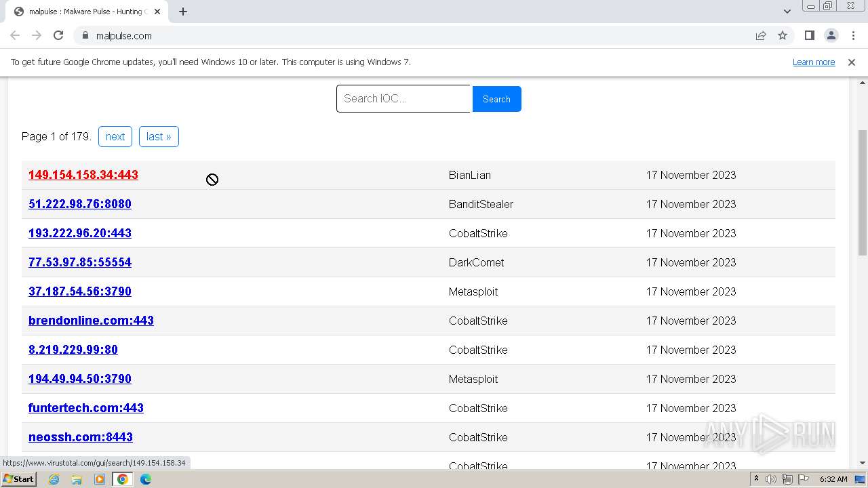Screen dimensions: 868x488
Task: Select the BianLian malware label
Action: (x=470, y=175)
